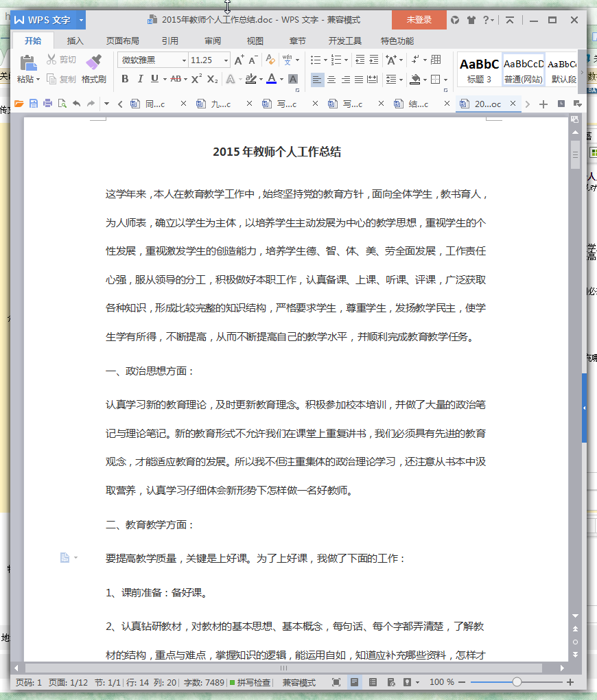597x700 pixels.
Task: Apply the 普通(网站) style
Action: point(524,70)
